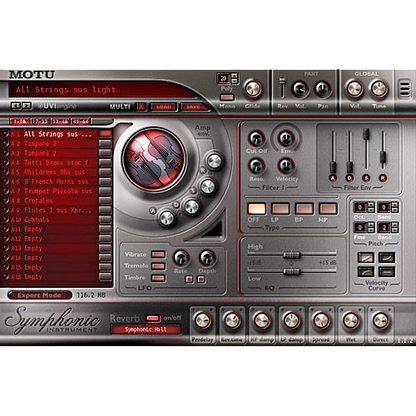Adjust the EQ Low slider handle
The height and width of the screenshot is (416, 416).
292,272
